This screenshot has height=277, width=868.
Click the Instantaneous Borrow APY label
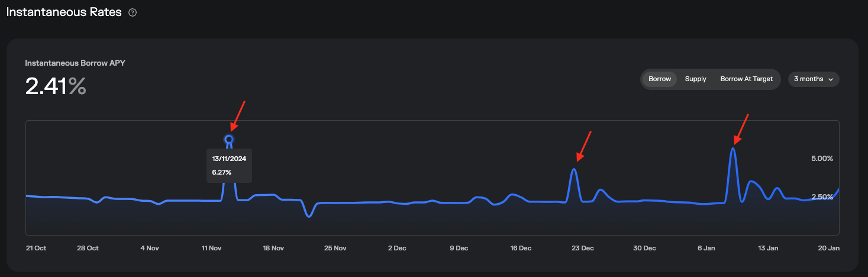(75, 63)
